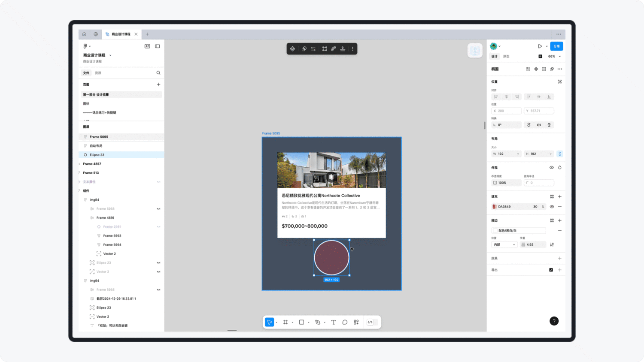Expand the 商业设计课程 file name menu
The width and height of the screenshot is (644, 362).
click(110, 55)
